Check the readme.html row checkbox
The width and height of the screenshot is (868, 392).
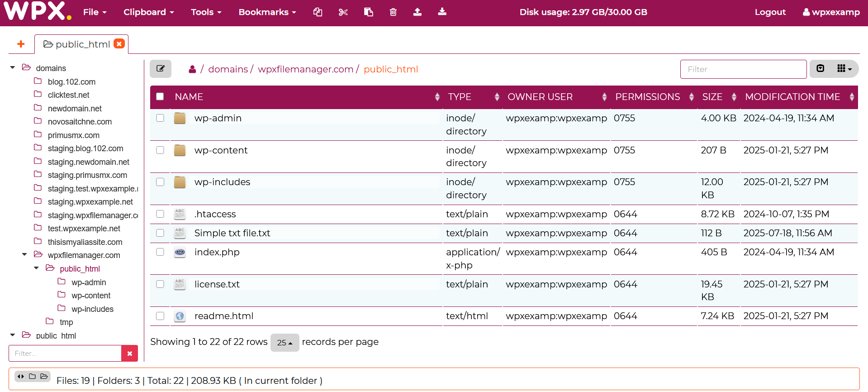pos(160,316)
